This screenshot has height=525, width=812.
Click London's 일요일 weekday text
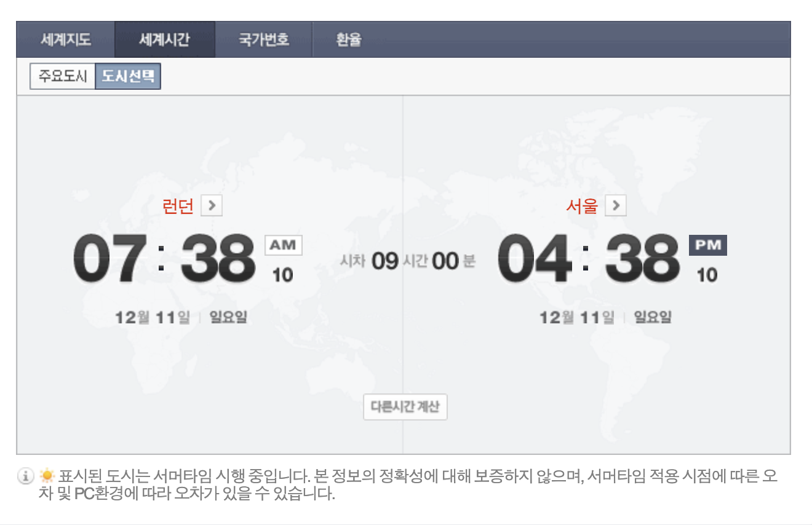[228, 317]
